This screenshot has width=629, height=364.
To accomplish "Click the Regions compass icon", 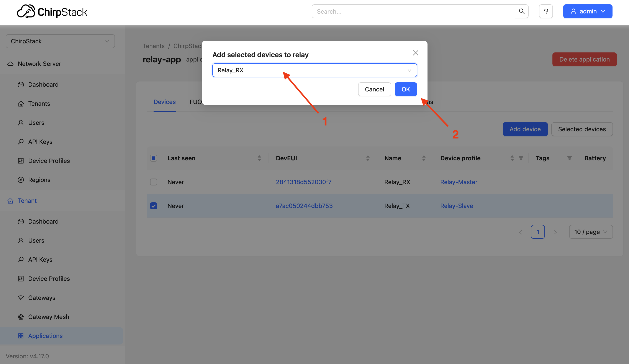I will point(21,180).
